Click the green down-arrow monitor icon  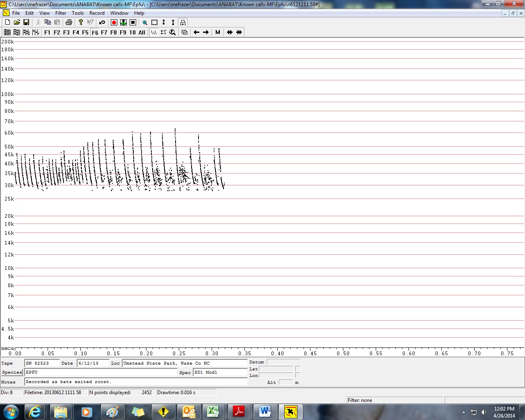click(123, 22)
